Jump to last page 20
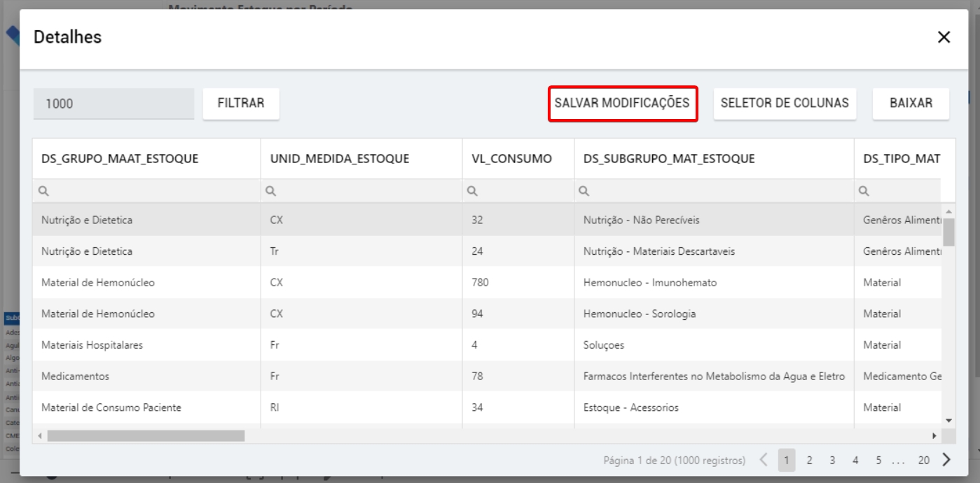This screenshot has height=483, width=980. pyautogui.click(x=924, y=461)
